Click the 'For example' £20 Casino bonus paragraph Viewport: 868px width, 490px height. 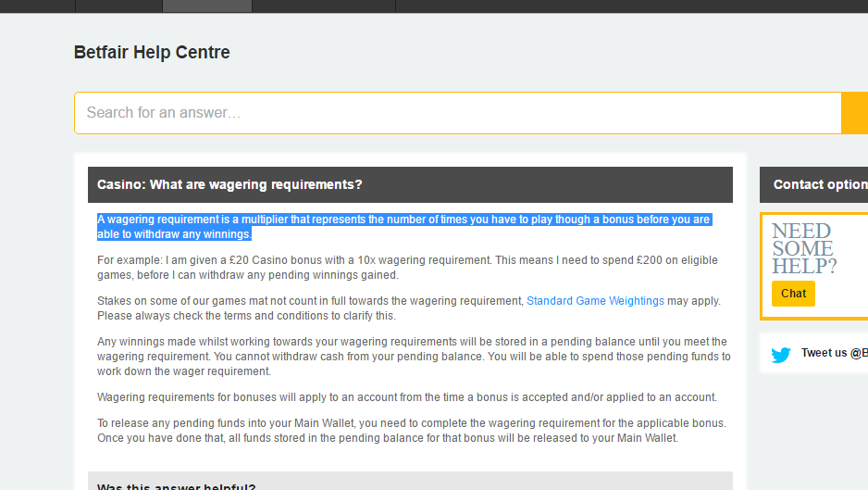(407, 268)
